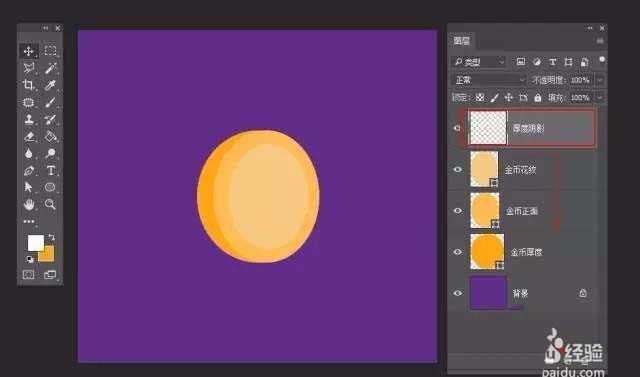Screen dimensions: 640x377
Task: Switch to the 图层 panel tab
Action: point(462,41)
